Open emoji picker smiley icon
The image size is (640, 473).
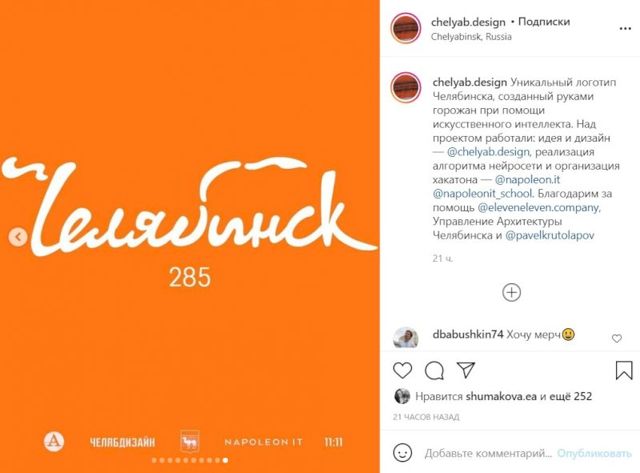click(402, 453)
